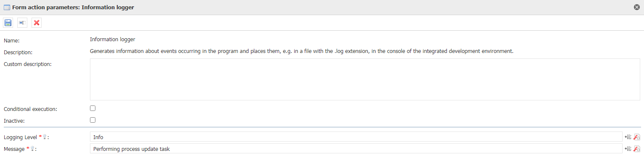Click the lightbulb hint next to Message
This screenshot has height=158, width=644.
click(x=33, y=149)
